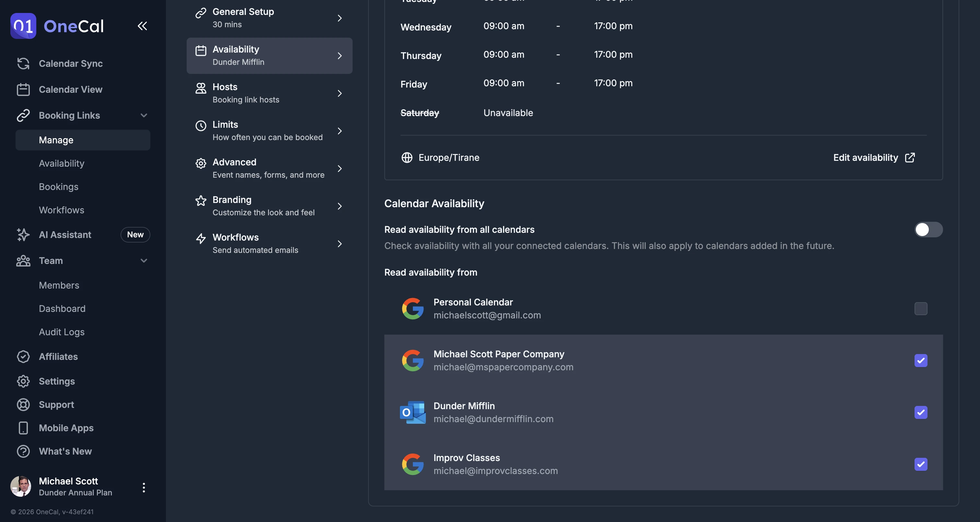Click the Improv Classes calendar name

[466, 458]
